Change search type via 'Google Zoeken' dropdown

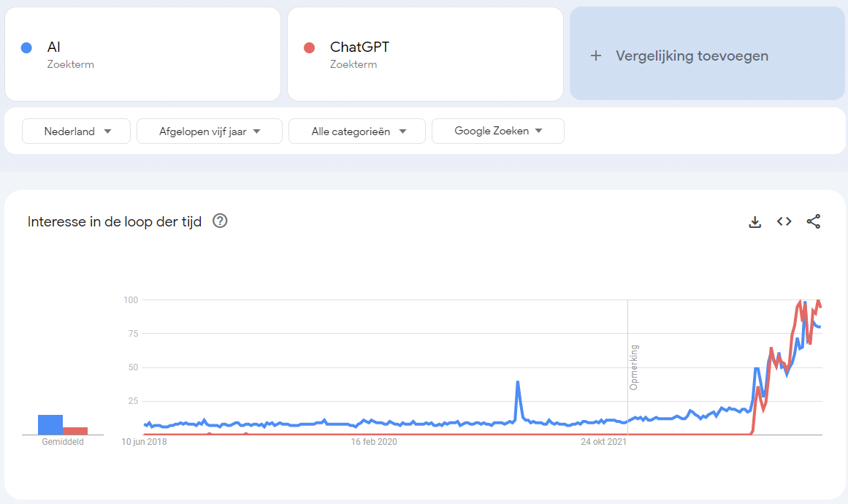(x=497, y=131)
